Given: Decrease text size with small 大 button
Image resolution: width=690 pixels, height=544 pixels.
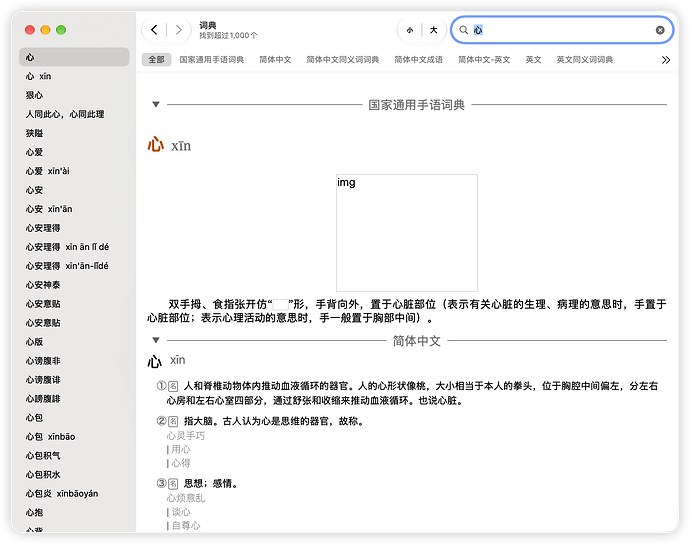Looking at the screenshot, I should [x=410, y=30].
